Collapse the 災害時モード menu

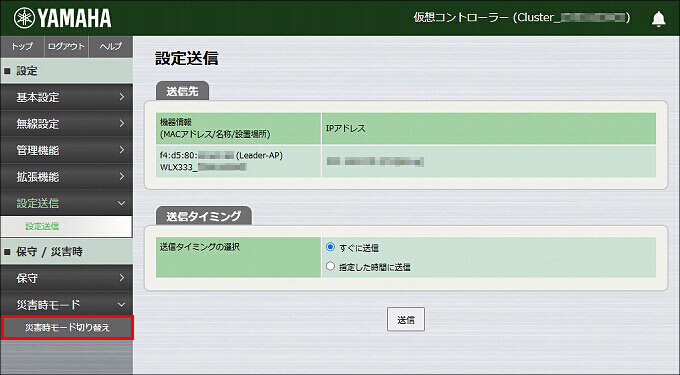pos(67,304)
